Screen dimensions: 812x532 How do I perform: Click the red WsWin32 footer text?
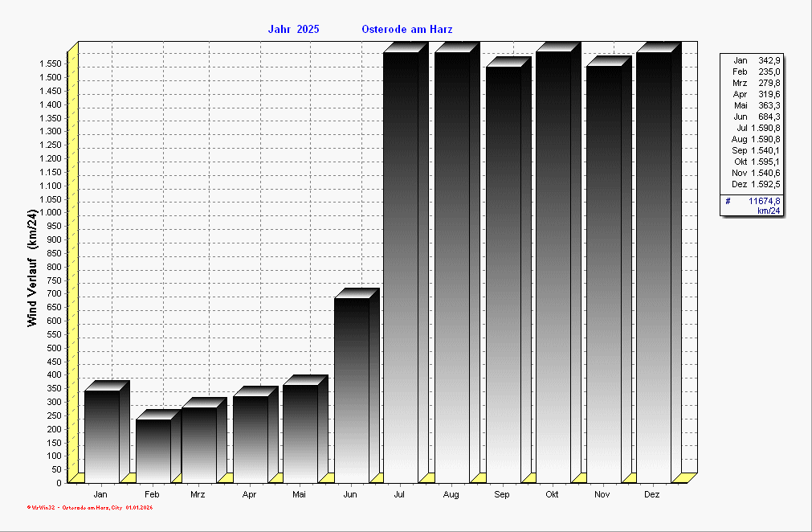click(x=90, y=508)
